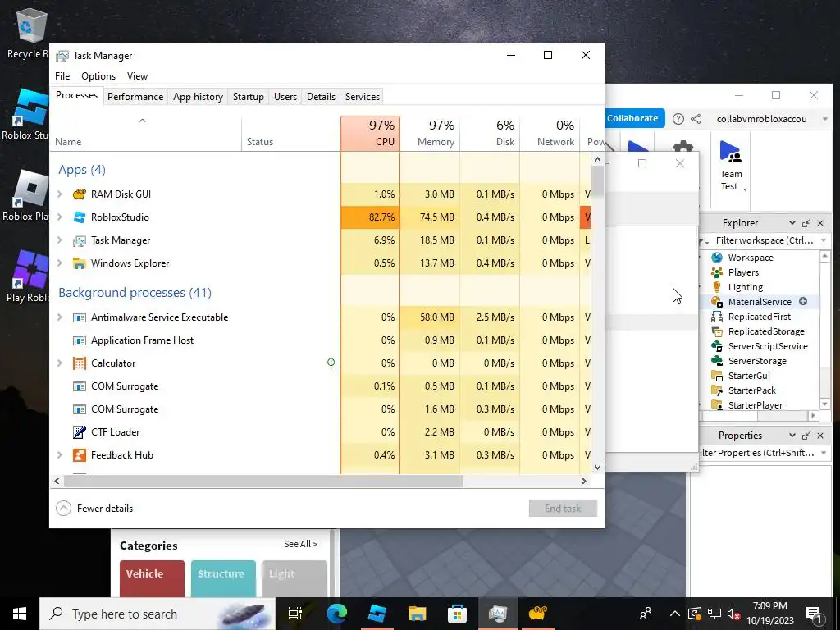The height and width of the screenshot is (630, 840).
Task: Open the Structure category card
Action: (223, 578)
